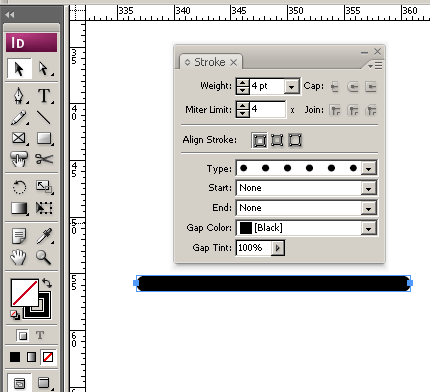Screen dimensions: 430x392
Task: Open the Start arrowhead dropdown
Action: click(369, 189)
